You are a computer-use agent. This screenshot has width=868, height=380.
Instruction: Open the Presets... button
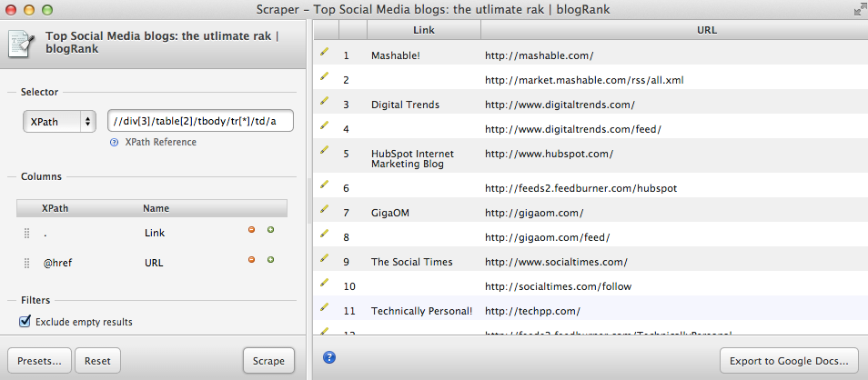[39, 361]
